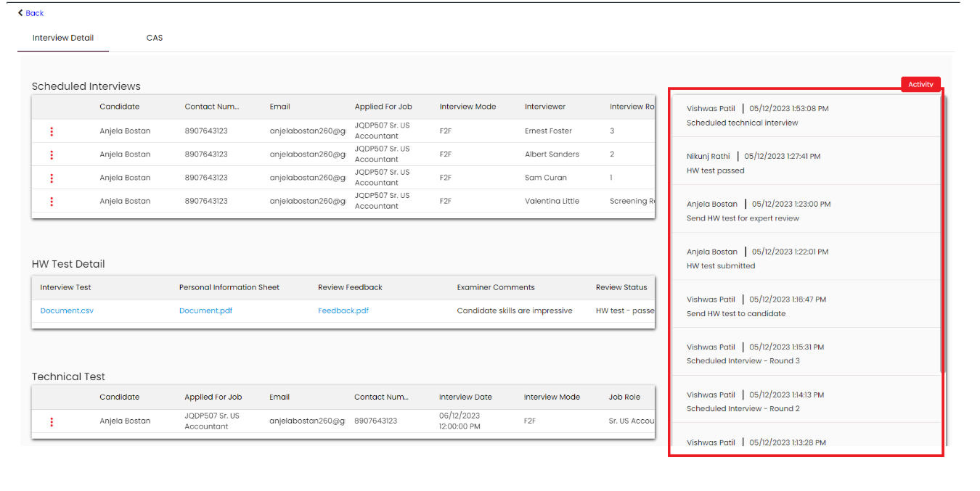Switch to the CAS tab
The height and width of the screenshot is (491, 980).
[155, 38]
